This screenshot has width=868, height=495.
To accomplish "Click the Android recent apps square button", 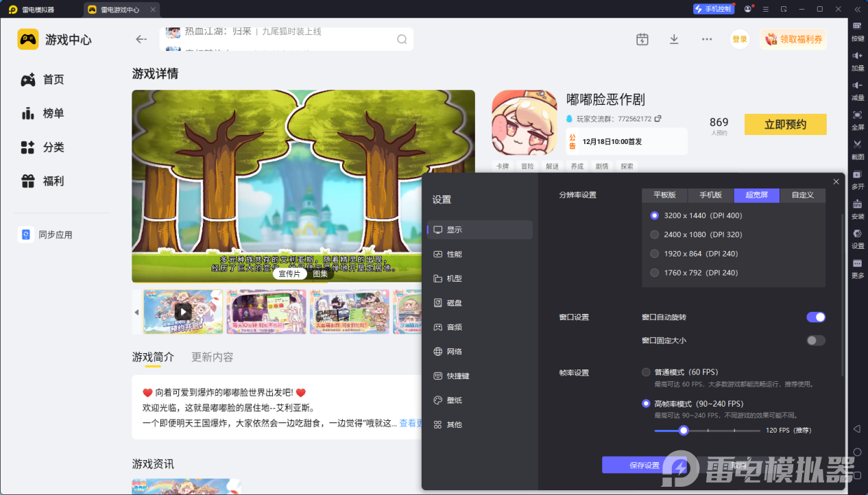I will [857, 475].
